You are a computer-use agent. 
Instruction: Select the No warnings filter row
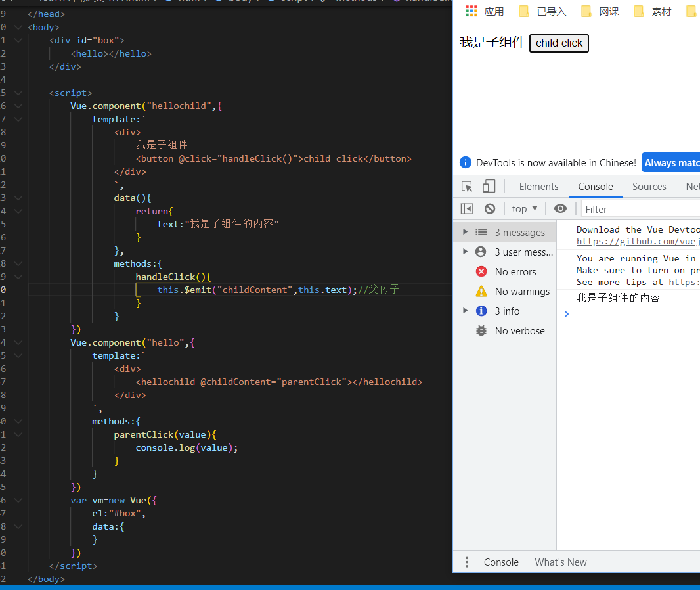(505, 291)
